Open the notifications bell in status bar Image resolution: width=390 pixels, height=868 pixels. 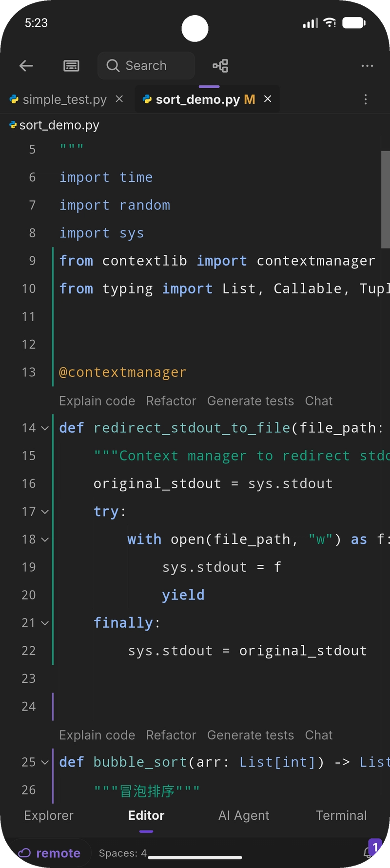[x=369, y=852]
